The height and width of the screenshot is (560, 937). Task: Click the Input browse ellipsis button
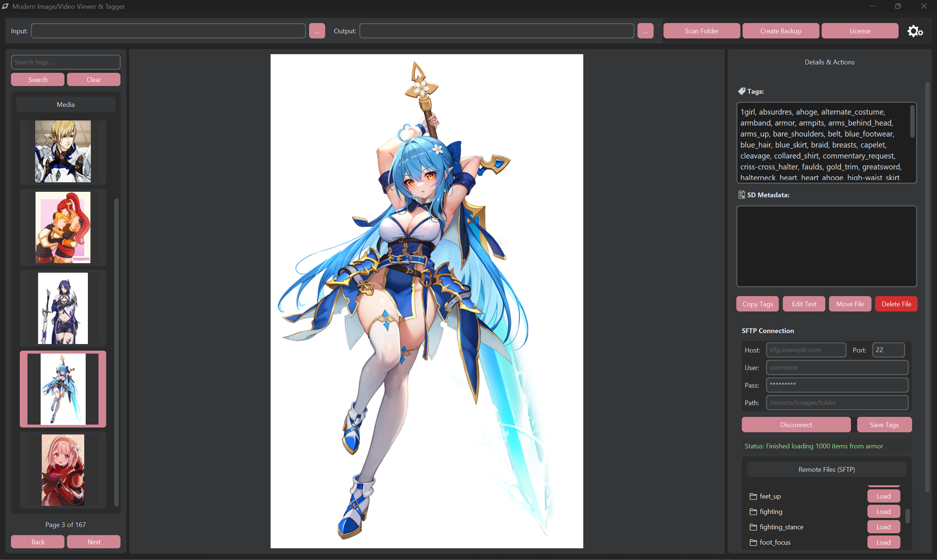317,31
